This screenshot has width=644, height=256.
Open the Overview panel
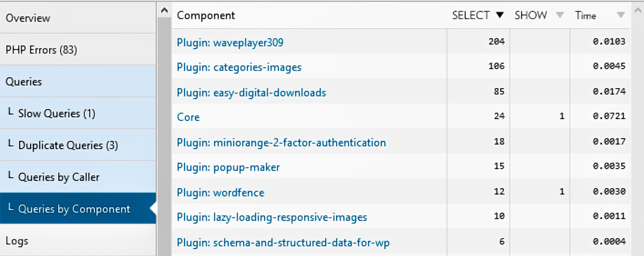pos(78,18)
